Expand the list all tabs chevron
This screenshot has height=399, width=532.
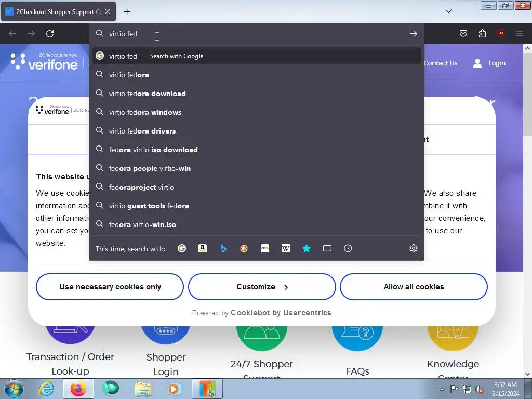coord(448,11)
